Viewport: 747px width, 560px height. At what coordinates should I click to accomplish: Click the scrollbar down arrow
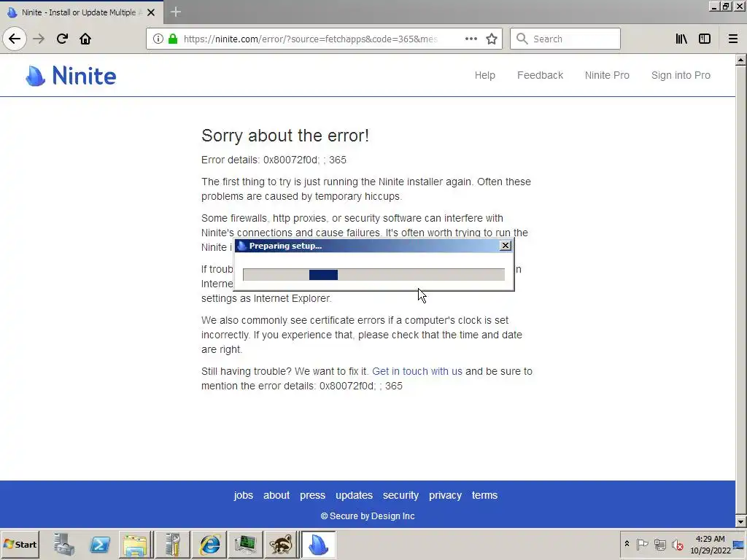[741, 521]
